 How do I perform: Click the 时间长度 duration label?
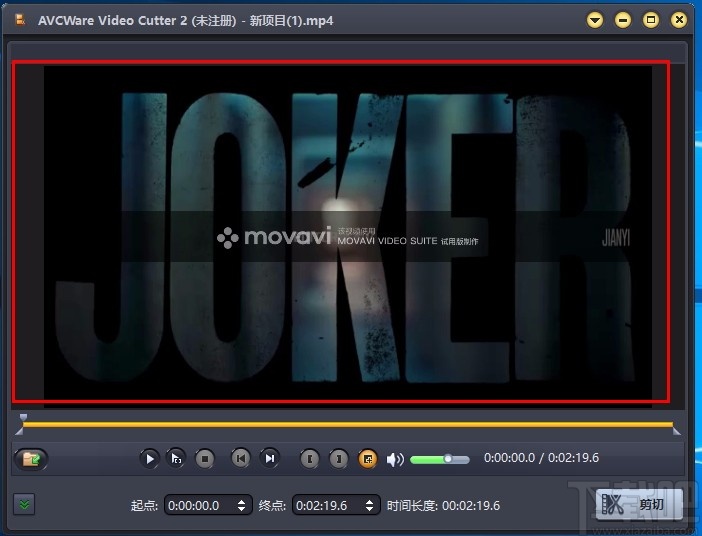tap(412, 506)
